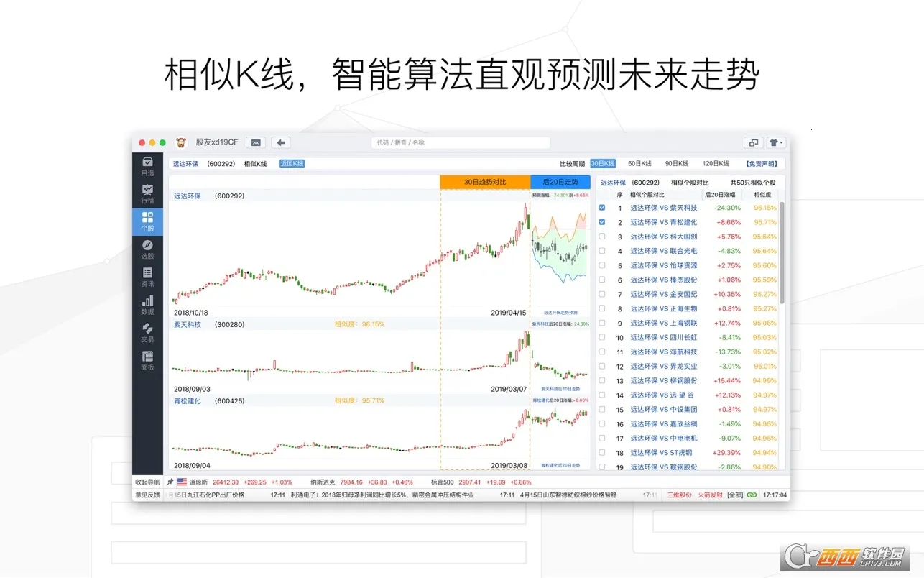Switch to 60日K线 comparison period
This screenshot has height=578, width=924.
tap(639, 164)
